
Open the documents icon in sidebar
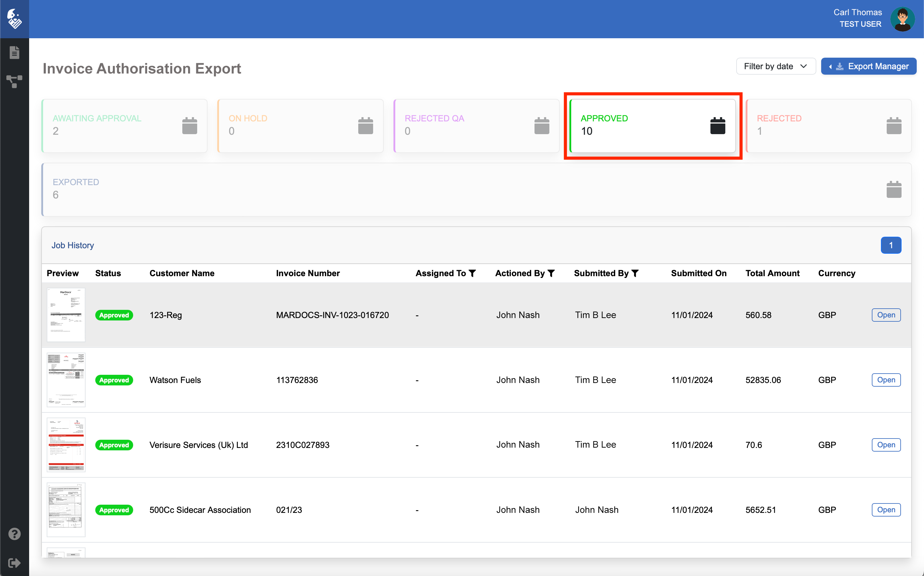pos(15,52)
